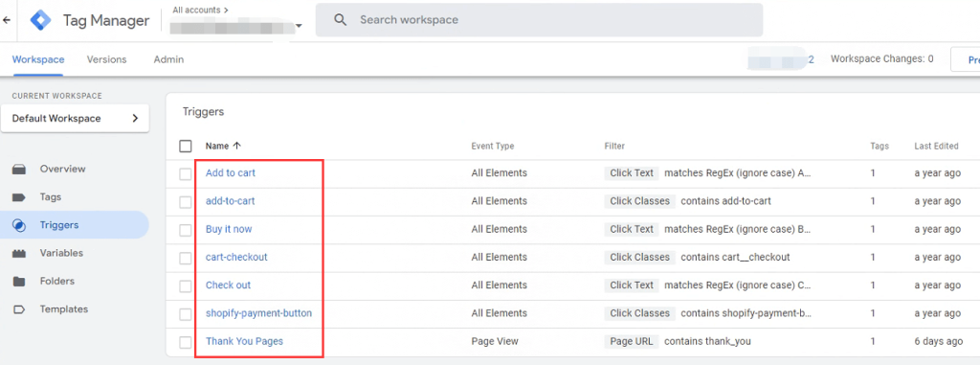Check the Thank You Pages row checkbox
Screen dimensions: 980x365
click(186, 342)
